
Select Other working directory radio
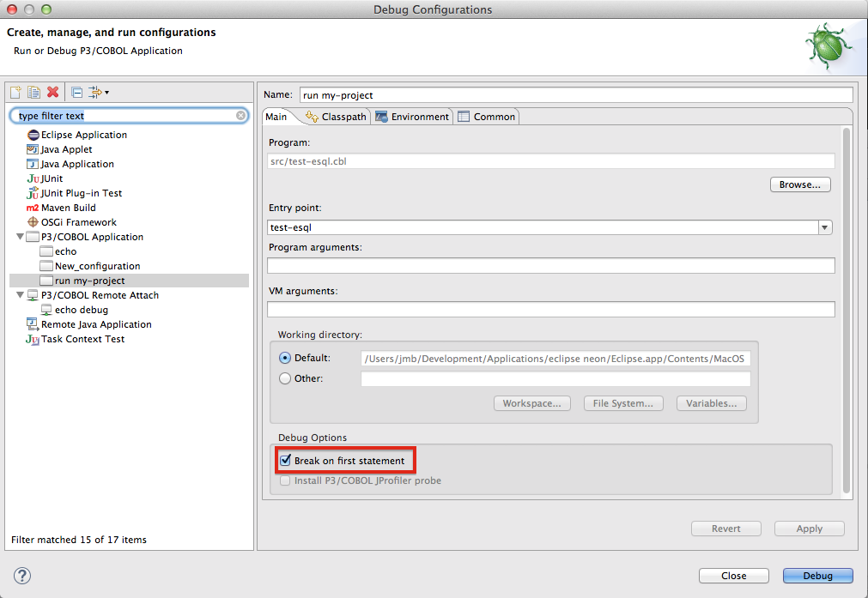285,378
